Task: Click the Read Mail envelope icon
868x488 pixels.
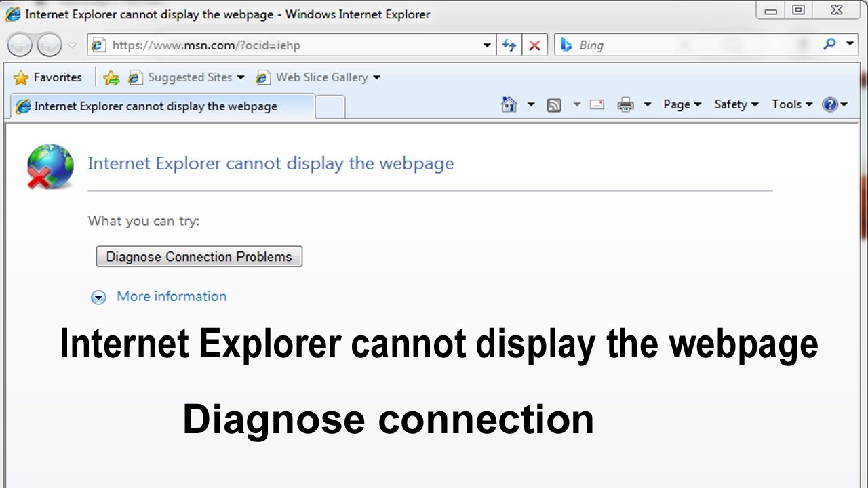Action: point(597,104)
